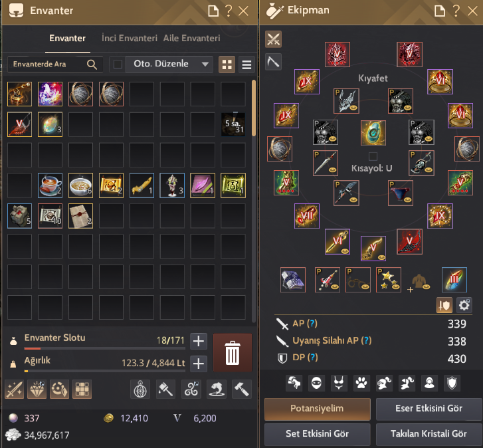Expand Envanter Slotu with plus button

tap(199, 341)
